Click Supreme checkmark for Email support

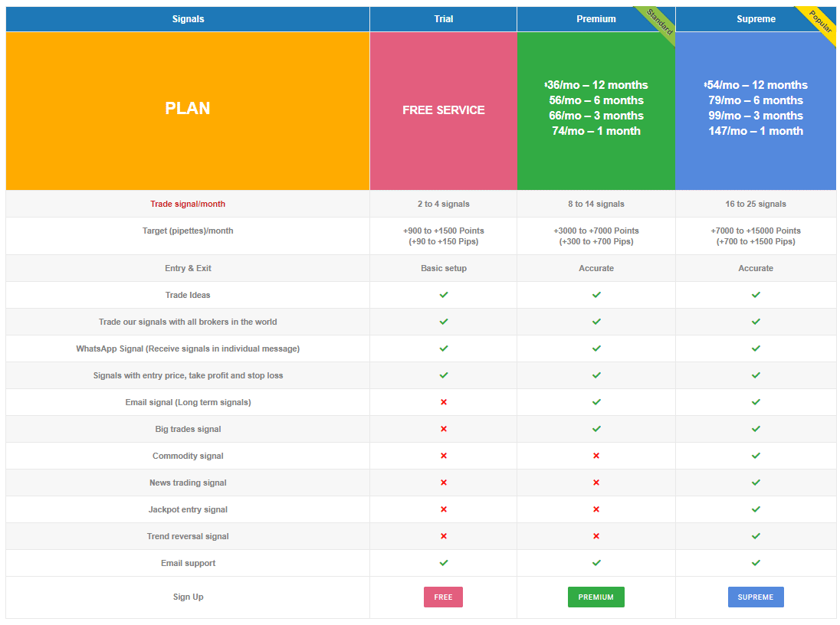pyautogui.click(x=756, y=563)
